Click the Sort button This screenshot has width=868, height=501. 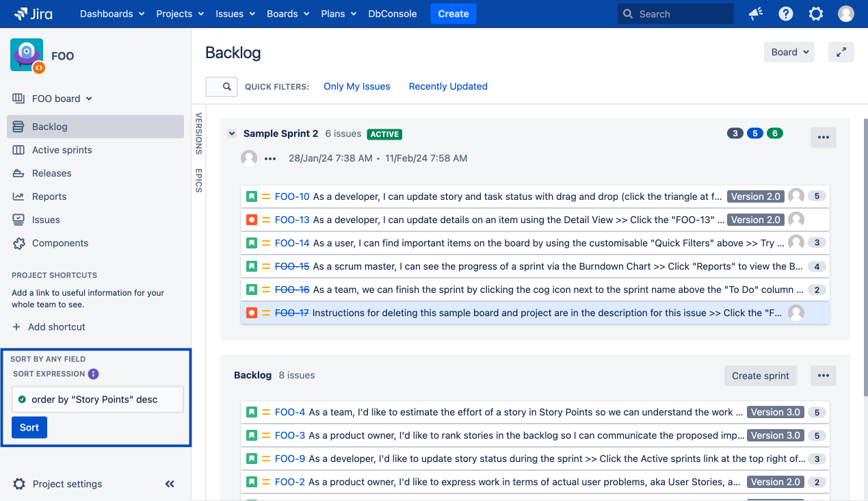29,428
